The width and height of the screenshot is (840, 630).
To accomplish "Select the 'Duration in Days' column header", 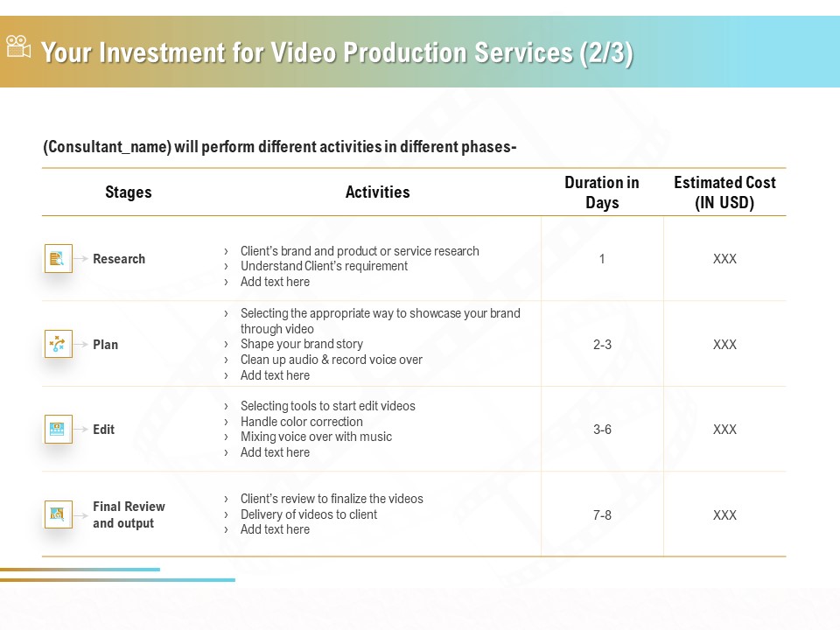I will click(x=602, y=192).
